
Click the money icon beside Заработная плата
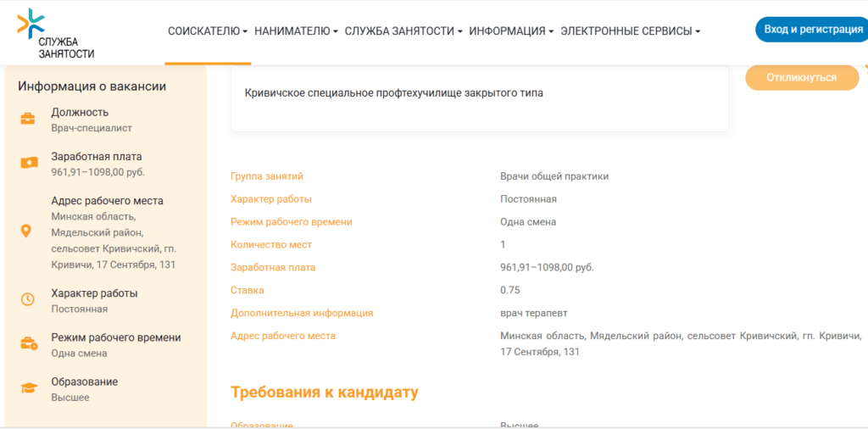tap(28, 164)
